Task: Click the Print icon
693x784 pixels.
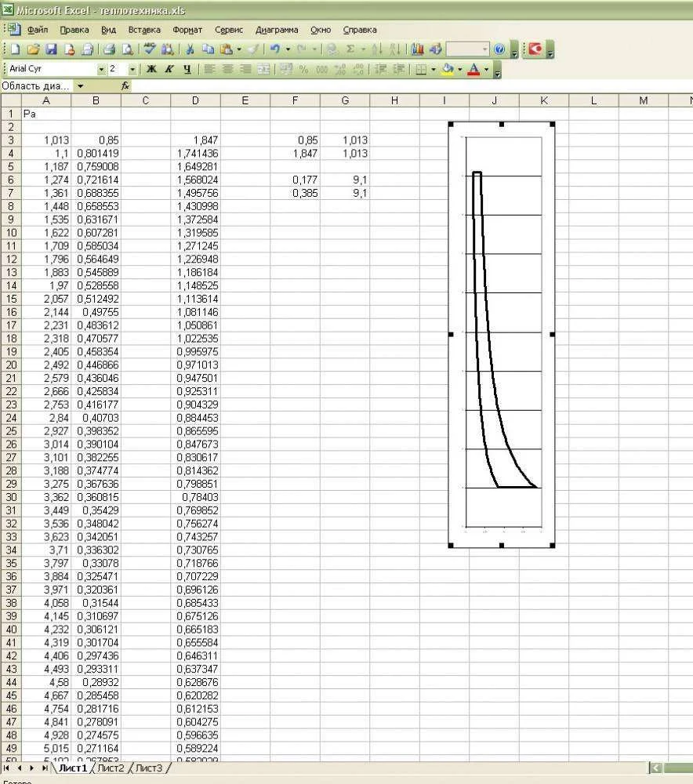Action: point(110,49)
